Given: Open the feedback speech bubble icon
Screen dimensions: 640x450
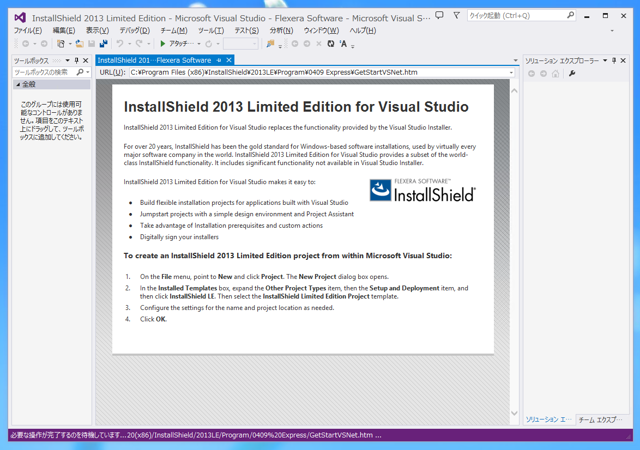Looking at the screenshot, I should point(439,16).
